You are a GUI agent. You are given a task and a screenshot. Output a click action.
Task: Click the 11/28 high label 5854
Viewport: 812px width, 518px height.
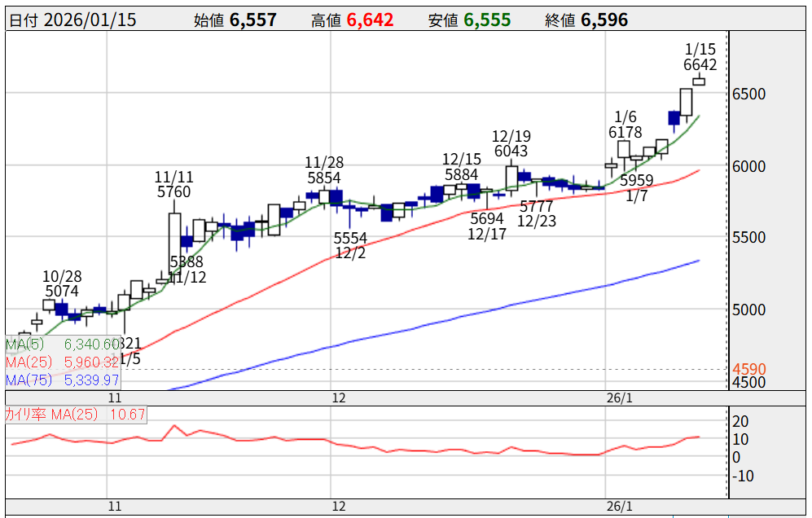(x=323, y=178)
